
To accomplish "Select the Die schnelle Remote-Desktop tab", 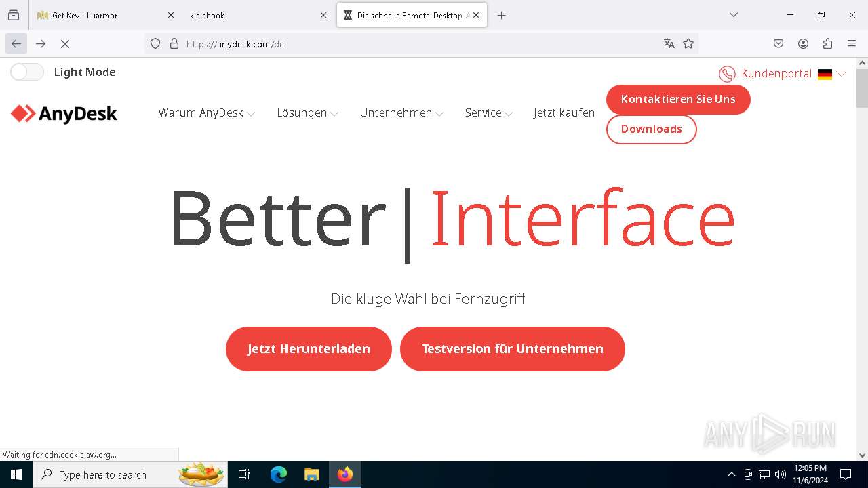I will 412,15.
